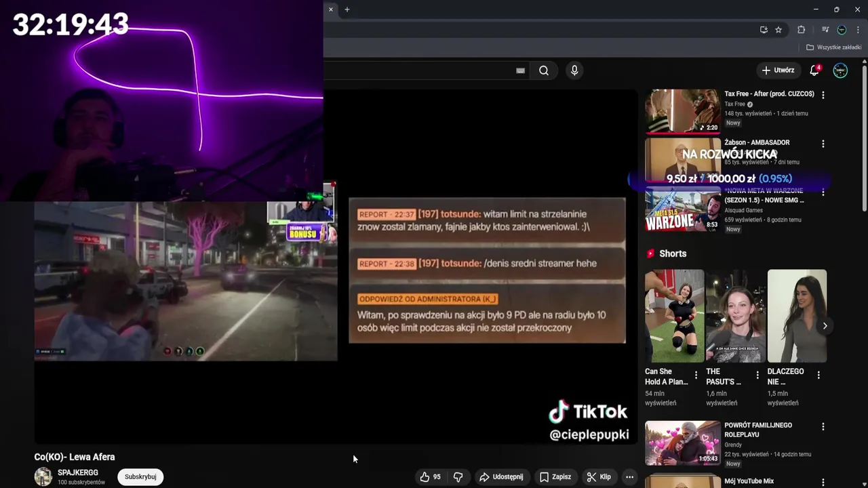The width and height of the screenshot is (868, 488).
Task: Activate voice search microphone
Action: point(574,70)
